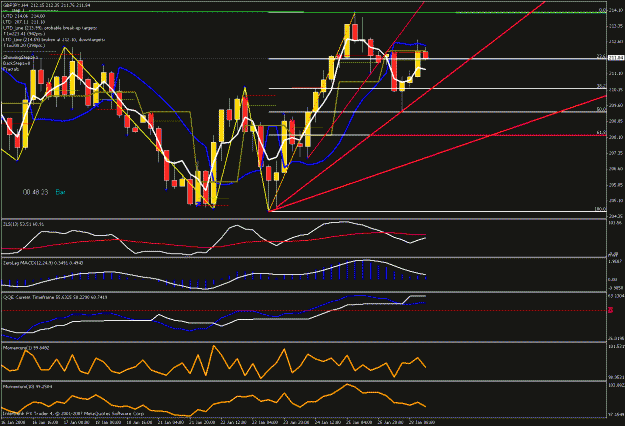Click the 206.60 price scale value
The image size is (625, 426).
616,169
